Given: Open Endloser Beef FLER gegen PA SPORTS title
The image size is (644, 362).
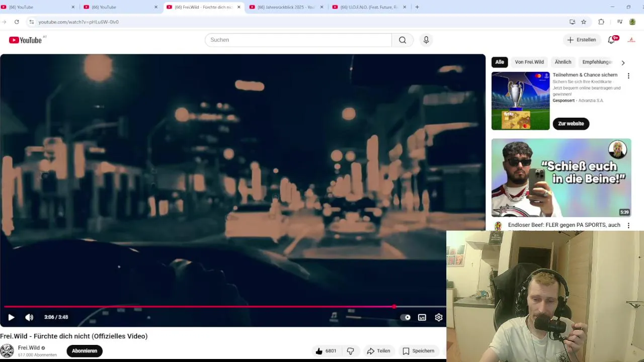Looking at the screenshot, I should coord(564,225).
